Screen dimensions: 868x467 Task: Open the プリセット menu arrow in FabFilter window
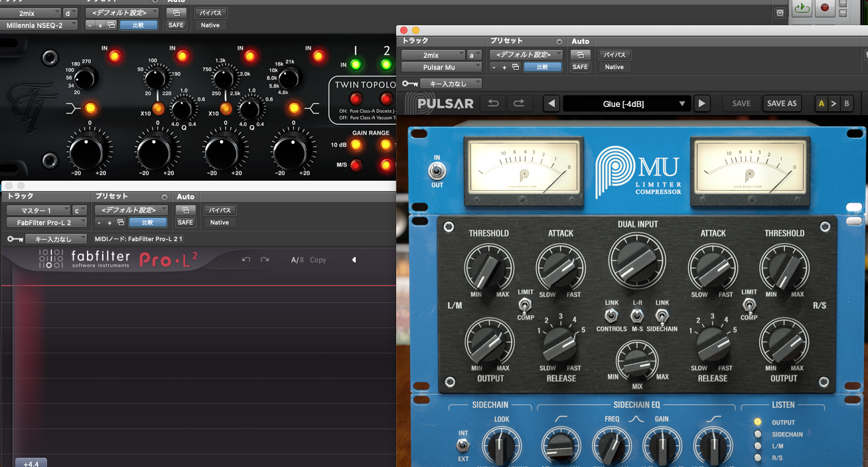click(165, 197)
